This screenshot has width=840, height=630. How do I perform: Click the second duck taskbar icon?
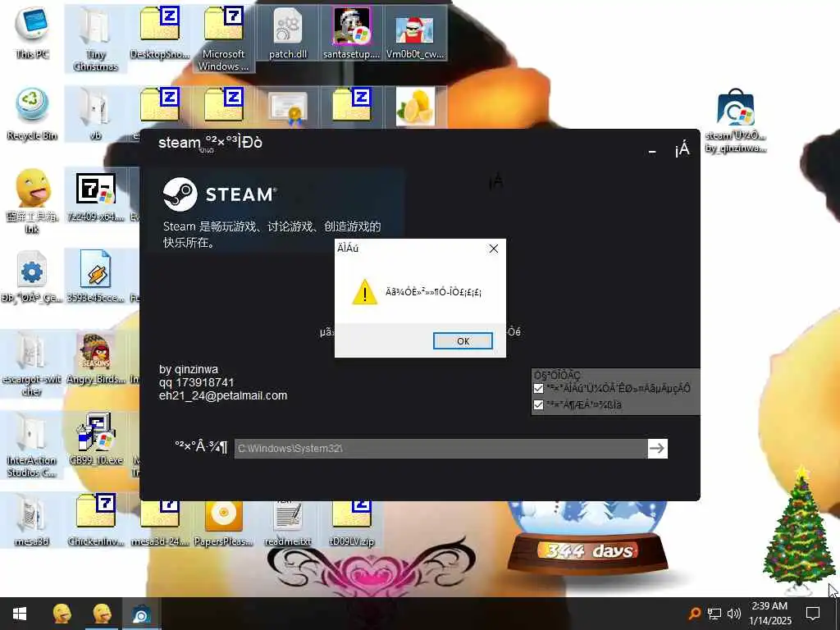pos(101,614)
